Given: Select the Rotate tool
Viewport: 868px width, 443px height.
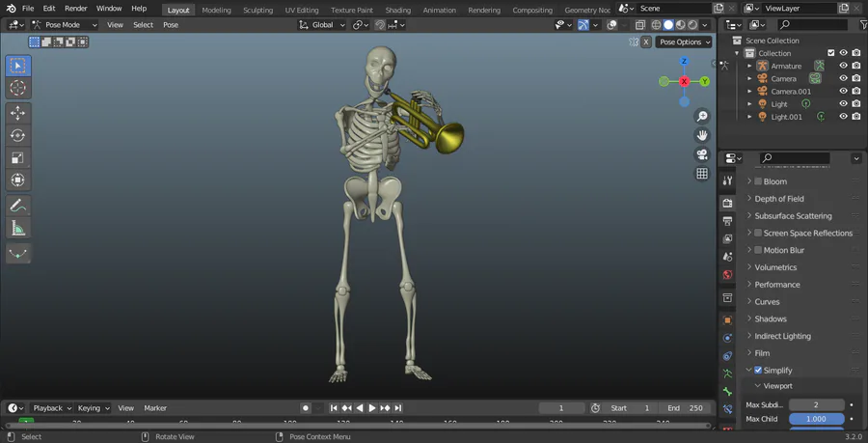Looking at the screenshot, I should [x=17, y=136].
